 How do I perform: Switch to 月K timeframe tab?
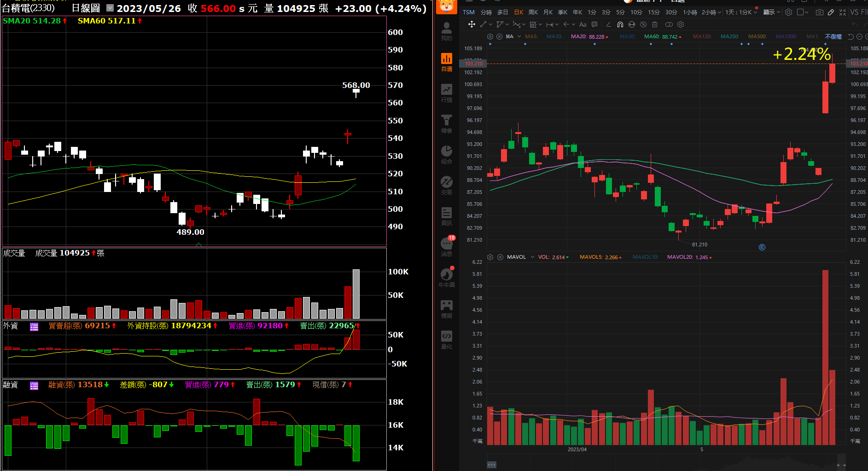(x=548, y=12)
